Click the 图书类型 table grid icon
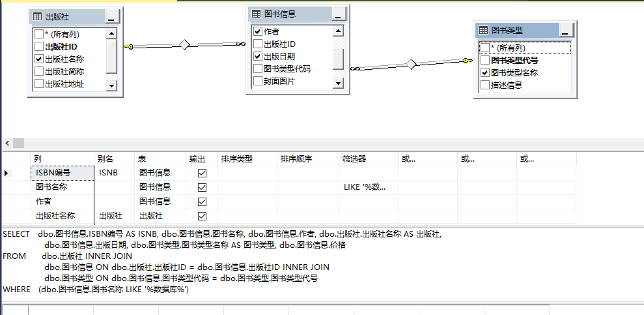Viewport: 644px width, 315px height. (x=483, y=31)
